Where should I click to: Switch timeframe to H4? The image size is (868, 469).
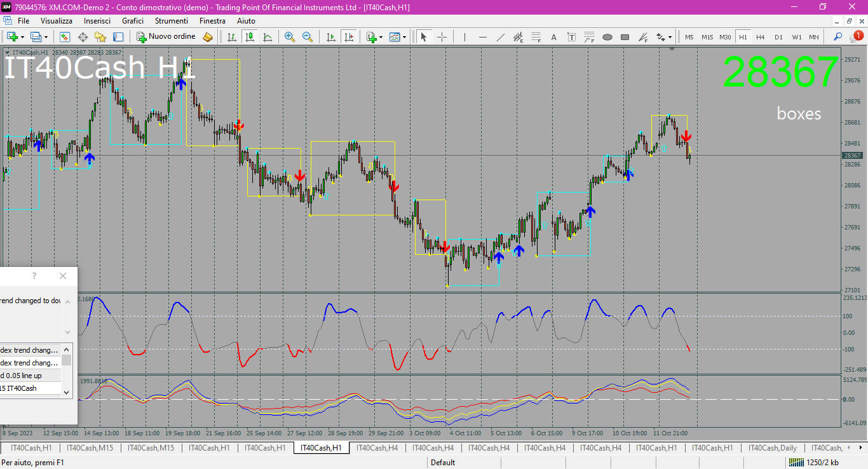coord(761,37)
